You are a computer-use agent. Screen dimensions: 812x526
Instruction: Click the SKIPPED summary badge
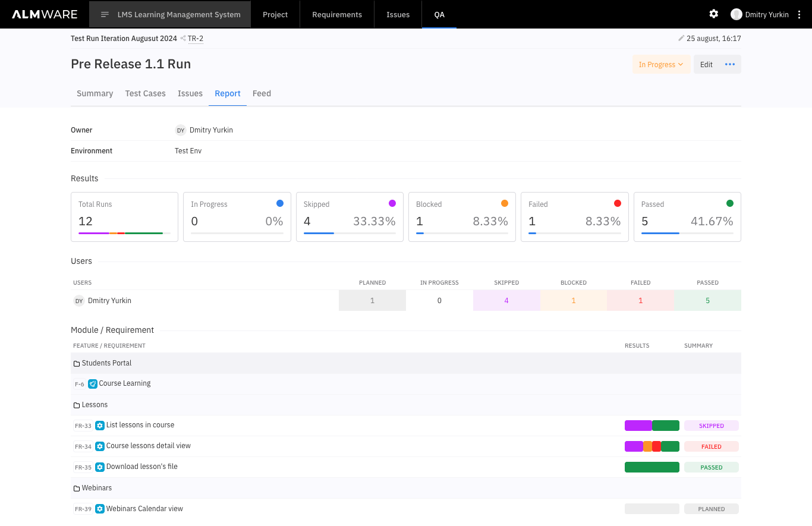click(x=712, y=426)
